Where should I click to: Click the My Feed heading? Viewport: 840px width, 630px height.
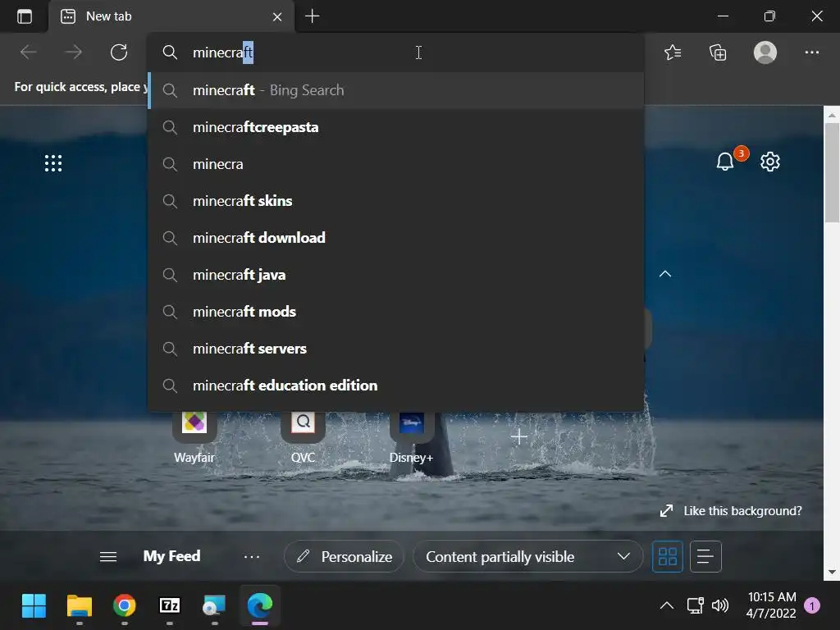171,556
